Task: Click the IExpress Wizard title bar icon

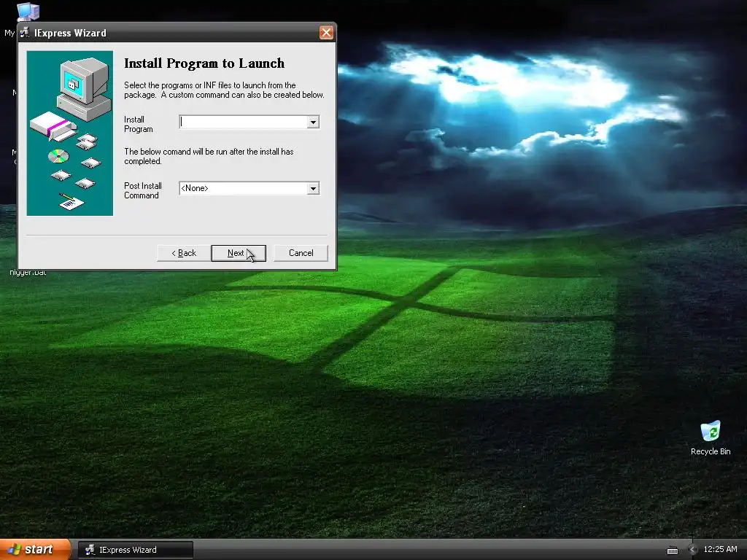Action: (x=24, y=32)
